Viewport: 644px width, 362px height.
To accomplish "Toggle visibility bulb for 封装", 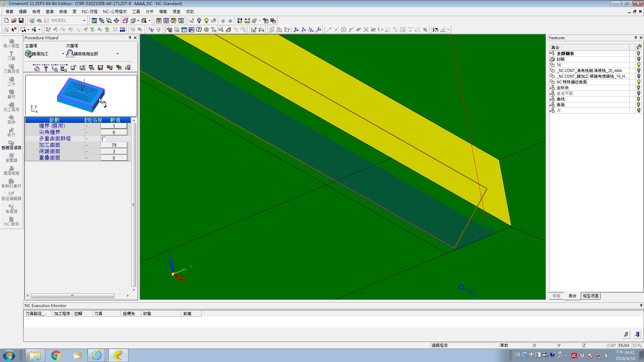I will pos(638,59).
